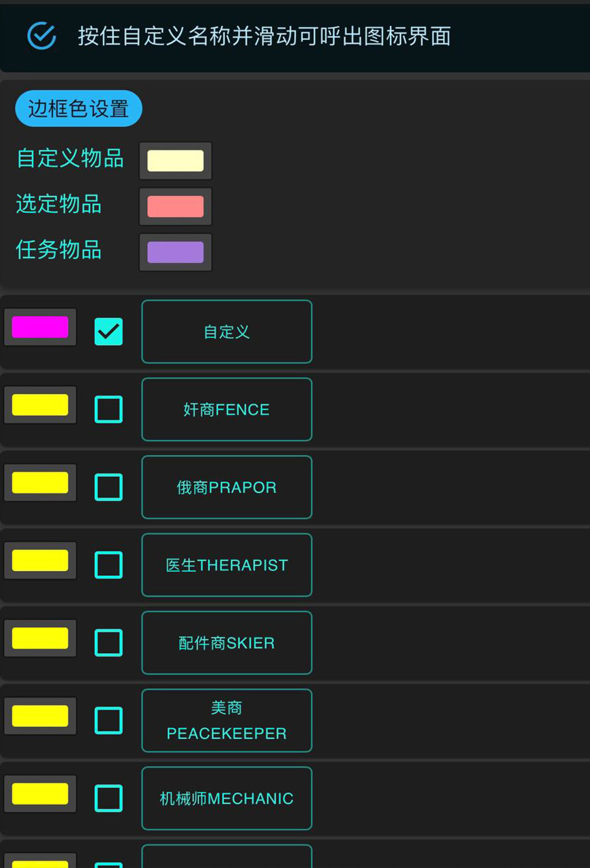590x868 pixels.
Task: Enable the 俄商PRAPOR checkbox
Action: point(109,487)
